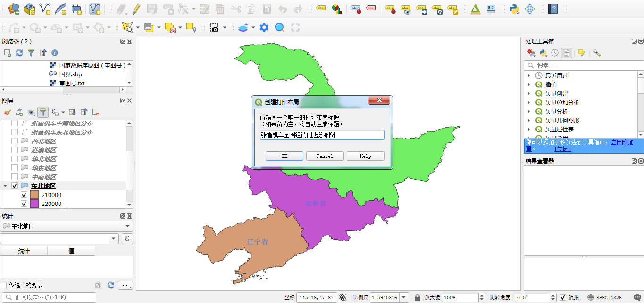
Task: Click the New temporary scratch layer icon
Action: (x=76, y=8)
